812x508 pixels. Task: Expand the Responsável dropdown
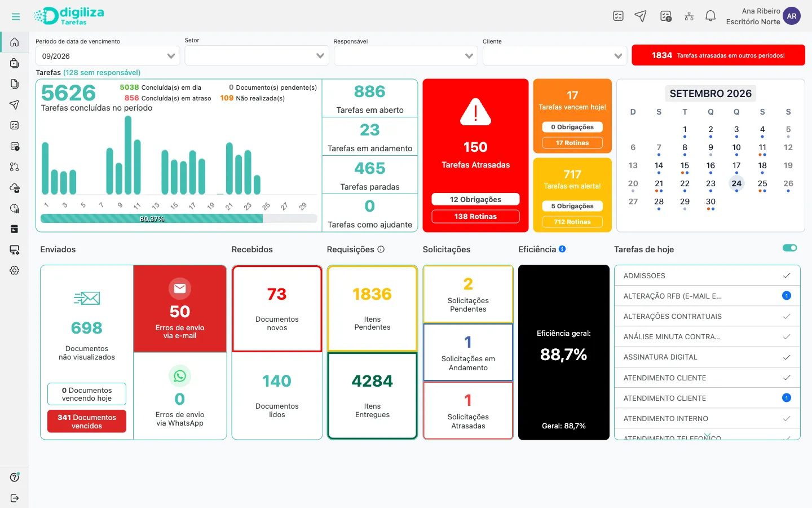[405, 56]
